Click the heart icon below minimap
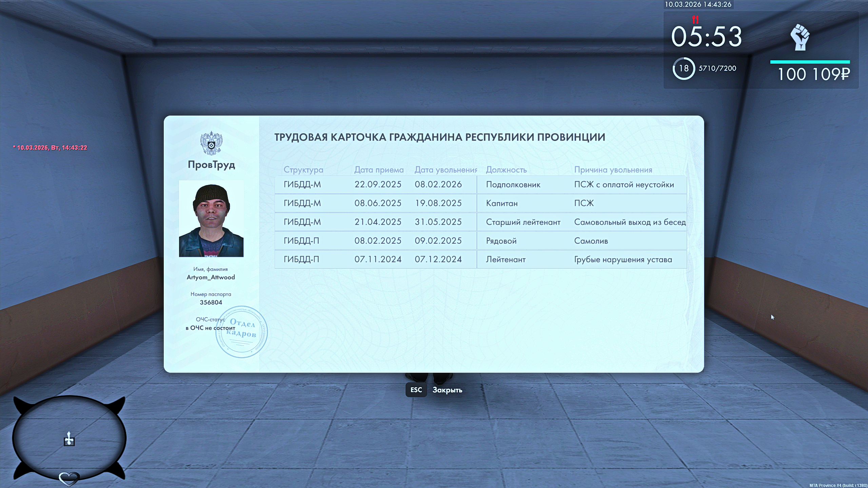This screenshot has width=868, height=488. 69,478
